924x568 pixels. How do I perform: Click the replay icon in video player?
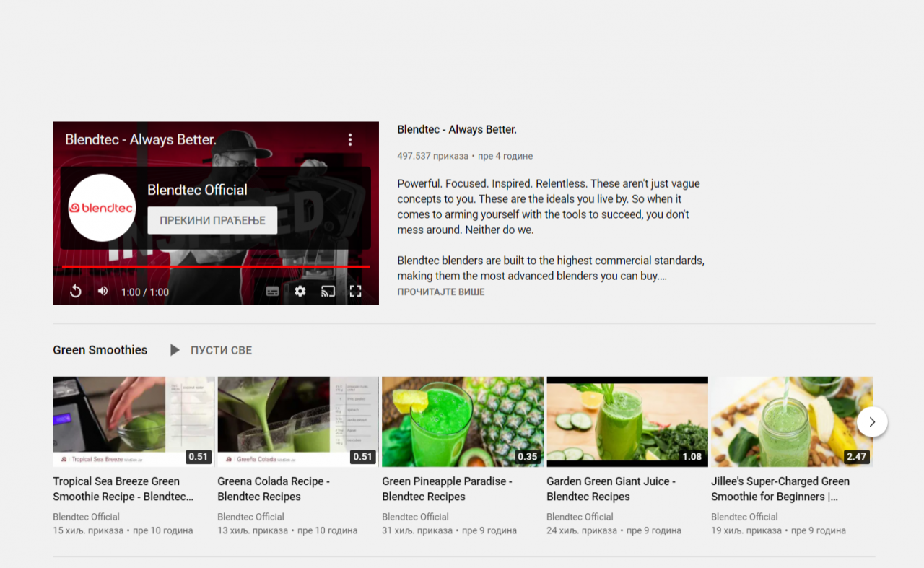coord(75,292)
